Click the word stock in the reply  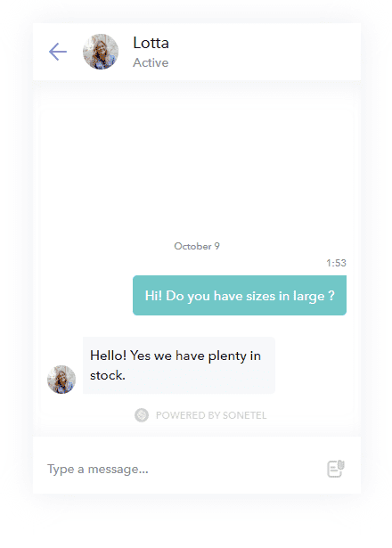coord(106,376)
